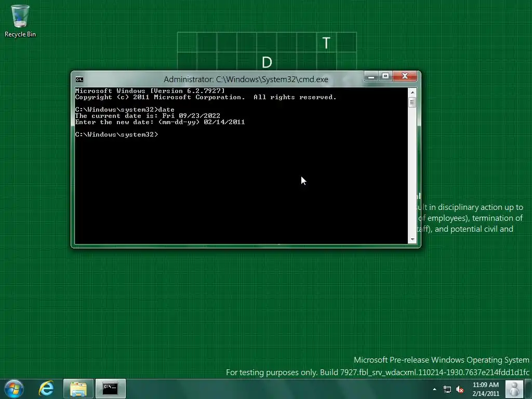Open the Recycle Bin desktop icon
Screen dimensions: 532x399
point(20,20)
